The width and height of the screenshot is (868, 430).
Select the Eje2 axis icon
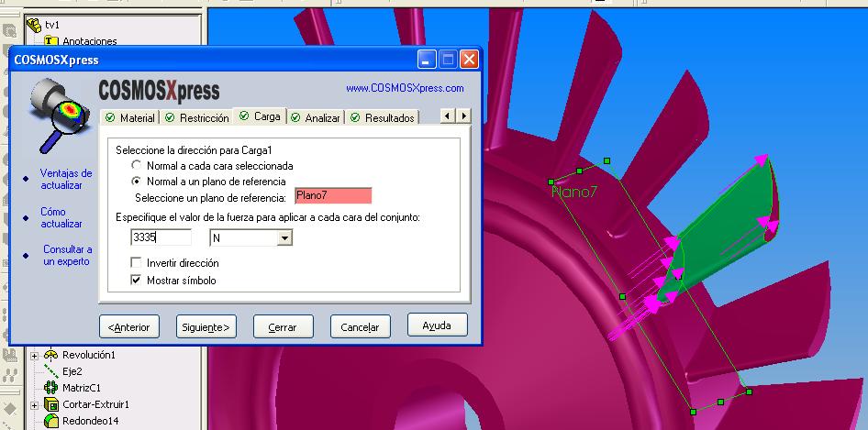pos(51,371)
